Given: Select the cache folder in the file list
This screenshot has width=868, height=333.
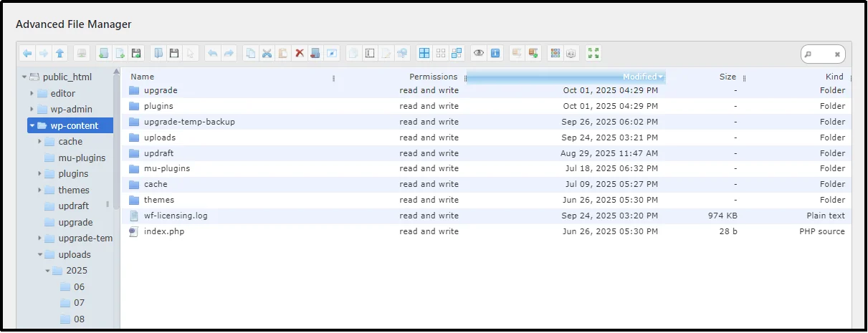Looking at the screenshot, I should [487, 184].
